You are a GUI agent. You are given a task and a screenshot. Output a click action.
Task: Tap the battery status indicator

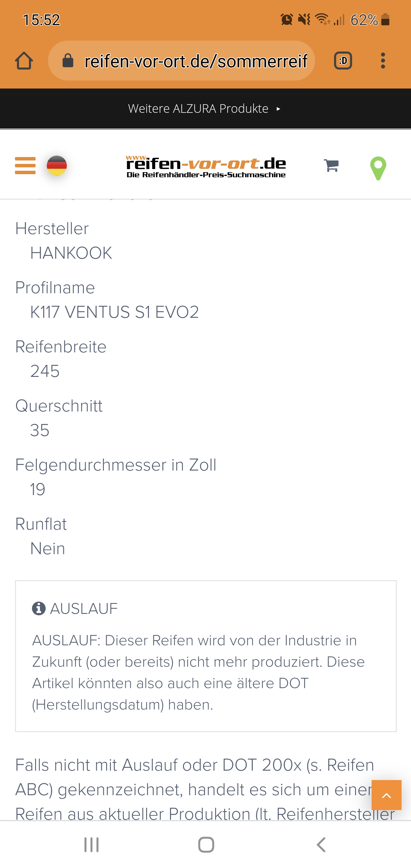click(x=385, y=19)
